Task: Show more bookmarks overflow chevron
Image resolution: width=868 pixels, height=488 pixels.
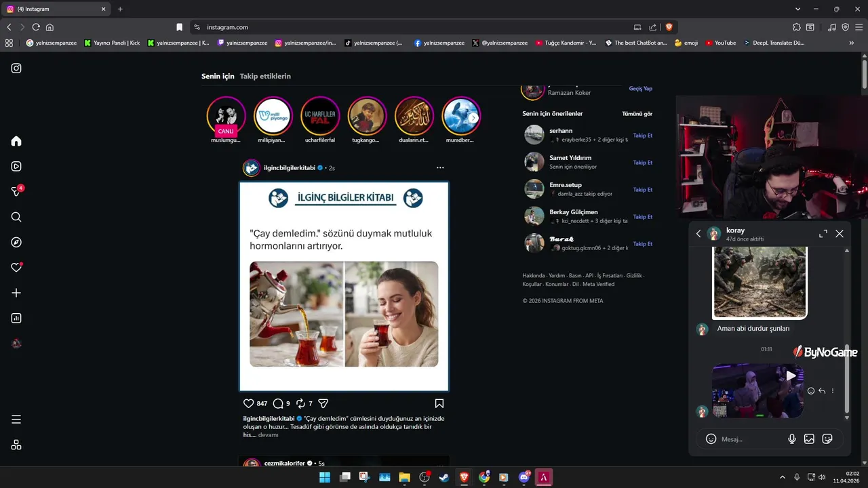Action: tap(852, 43)
